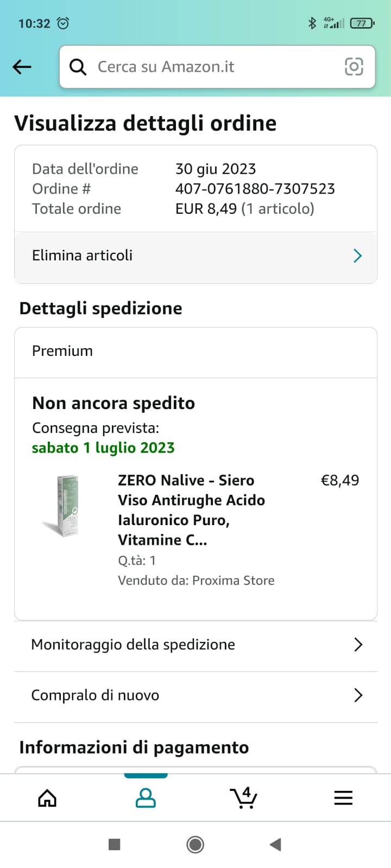391x868 pixels.
Task: Open the shopping cart with 4 items
Action: pyautogui.click(x=244, y=798)
